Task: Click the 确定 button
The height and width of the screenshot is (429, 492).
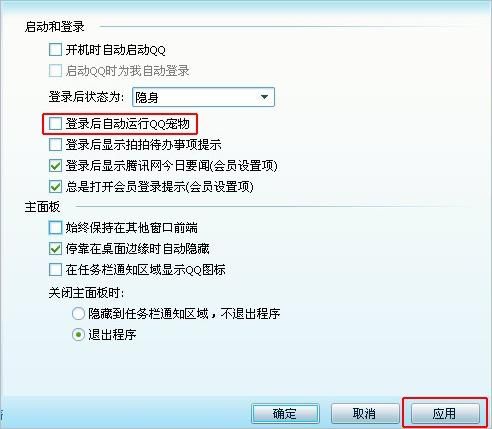Action: pos(285,414)
